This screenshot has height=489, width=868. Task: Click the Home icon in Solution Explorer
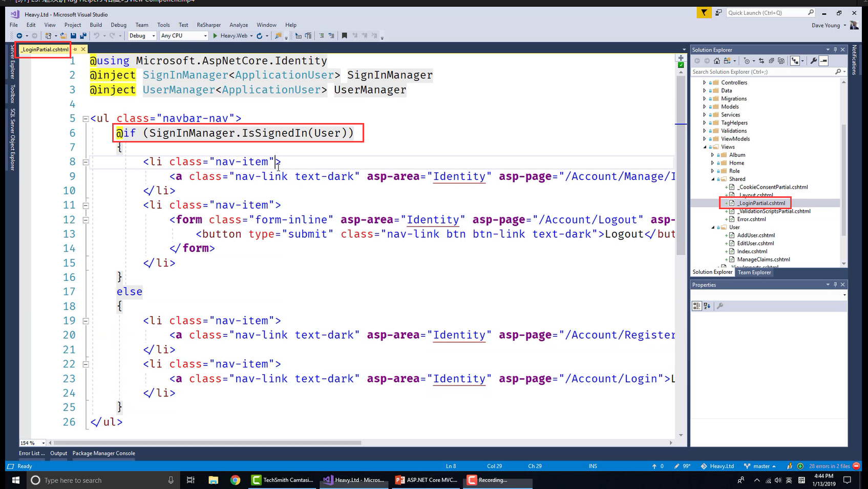[717, 61]
